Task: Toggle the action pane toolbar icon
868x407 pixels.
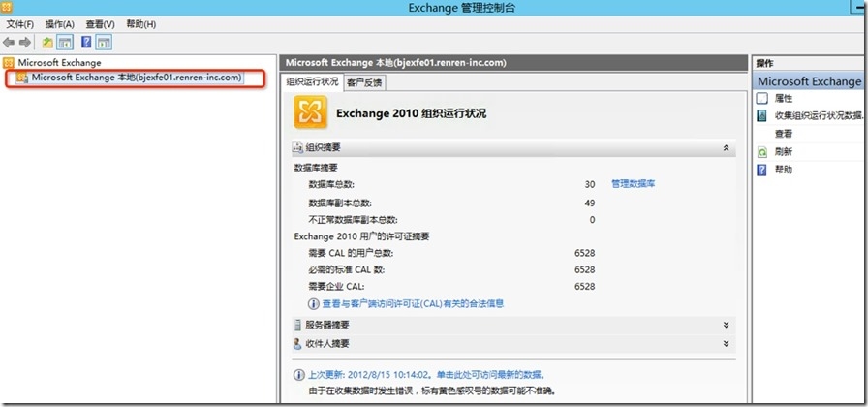Action: (x=104, y=43)
